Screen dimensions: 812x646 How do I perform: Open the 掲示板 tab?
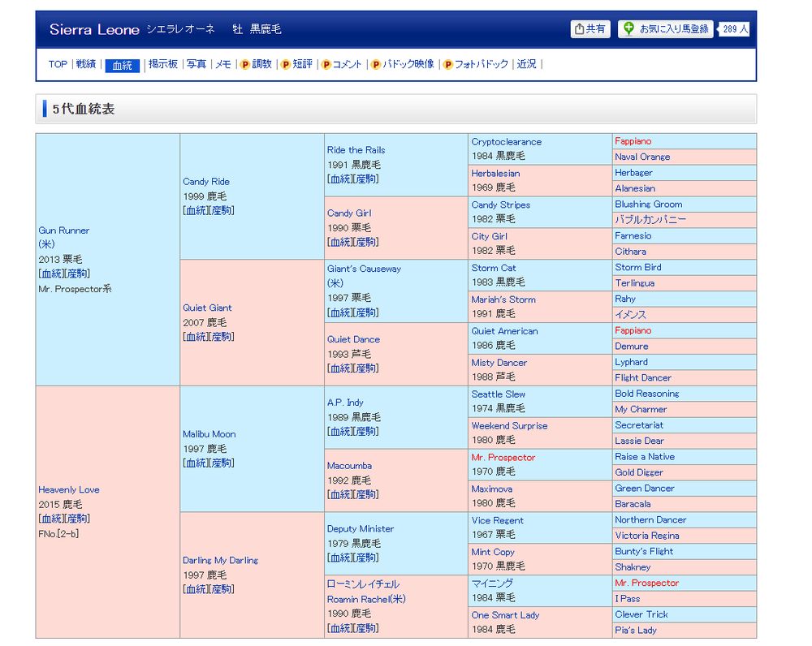point(163,64)
